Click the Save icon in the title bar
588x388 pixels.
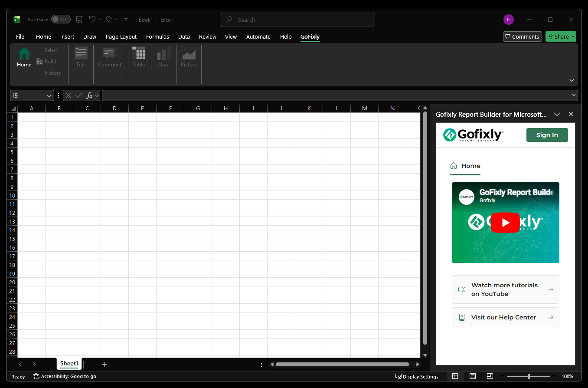tap(79, 19)
